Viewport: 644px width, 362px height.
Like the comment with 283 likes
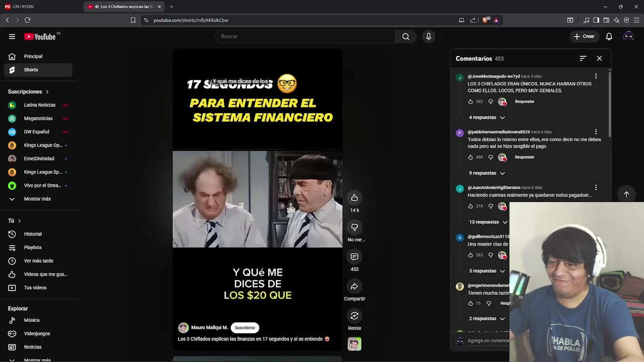tap(470, 255)
